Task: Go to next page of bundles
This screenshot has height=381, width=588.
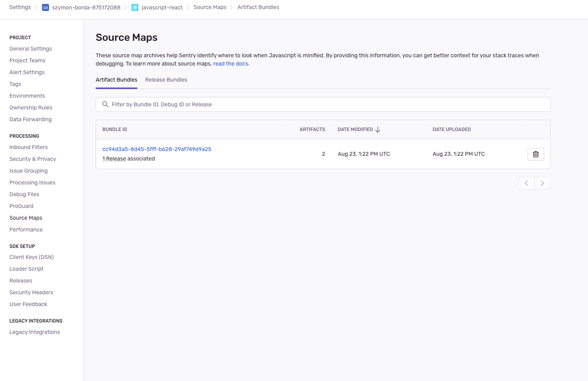Action: coord(542,183)
